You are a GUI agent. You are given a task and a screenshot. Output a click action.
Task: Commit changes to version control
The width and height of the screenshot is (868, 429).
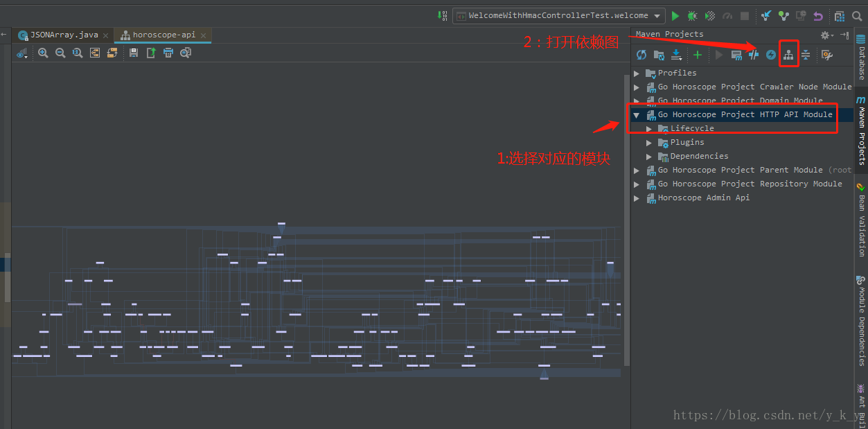(783, 16)
